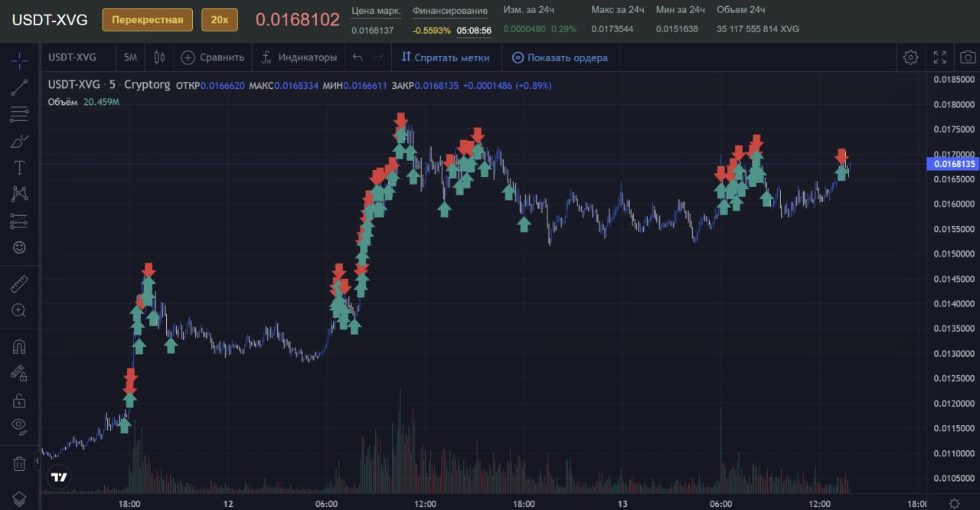Viewport: 980px width, 510px height.
Task: Undo the last chart action
Action: (358, 57)
